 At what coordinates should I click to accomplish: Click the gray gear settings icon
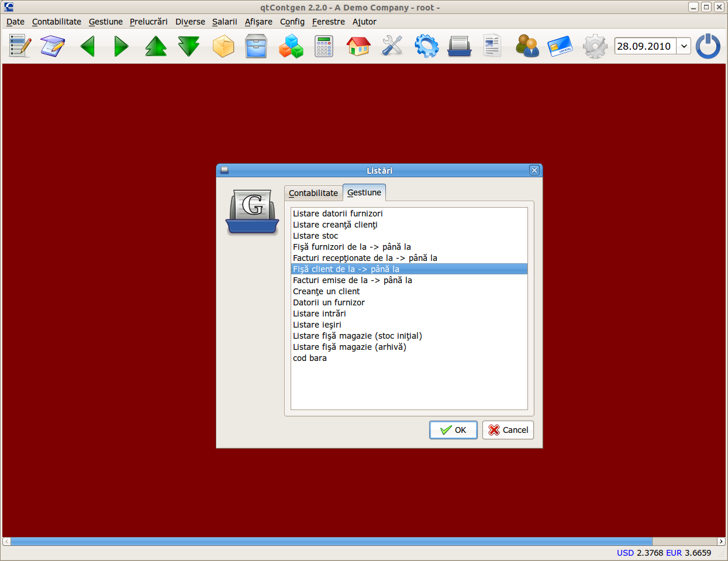(x=595, y=46)
